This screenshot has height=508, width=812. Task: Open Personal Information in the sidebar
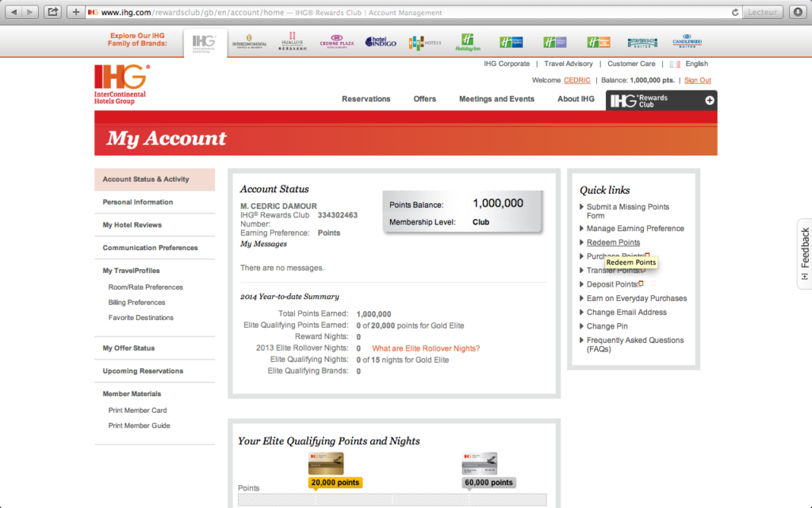click(138, 202)
